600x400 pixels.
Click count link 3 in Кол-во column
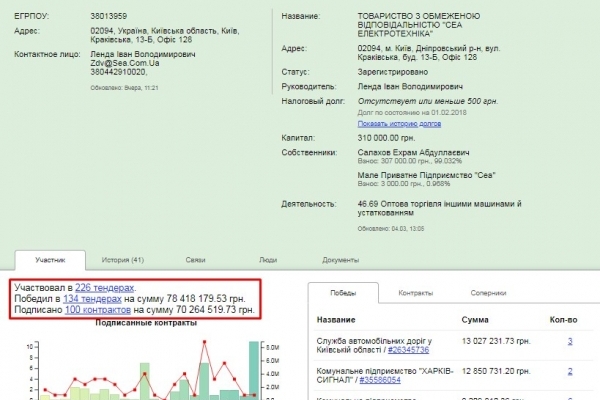click(x=569, y=342)
